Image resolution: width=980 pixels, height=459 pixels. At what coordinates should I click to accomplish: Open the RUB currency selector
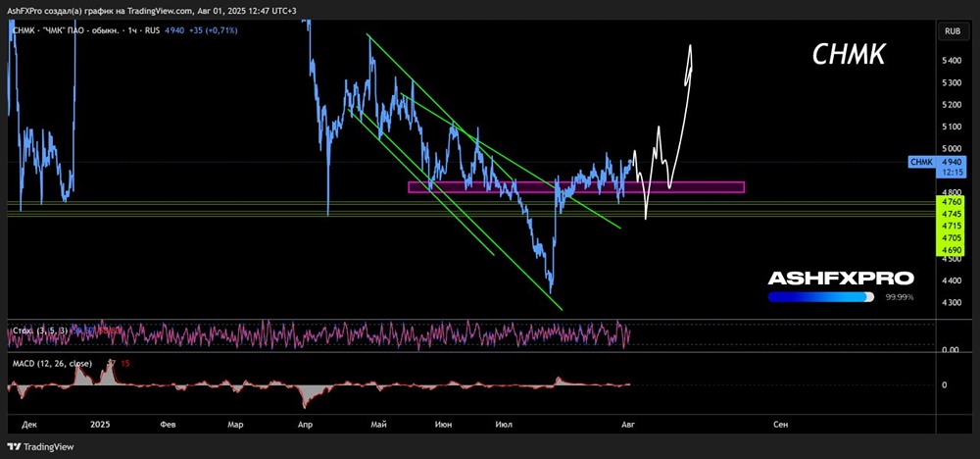pos(953,30)
